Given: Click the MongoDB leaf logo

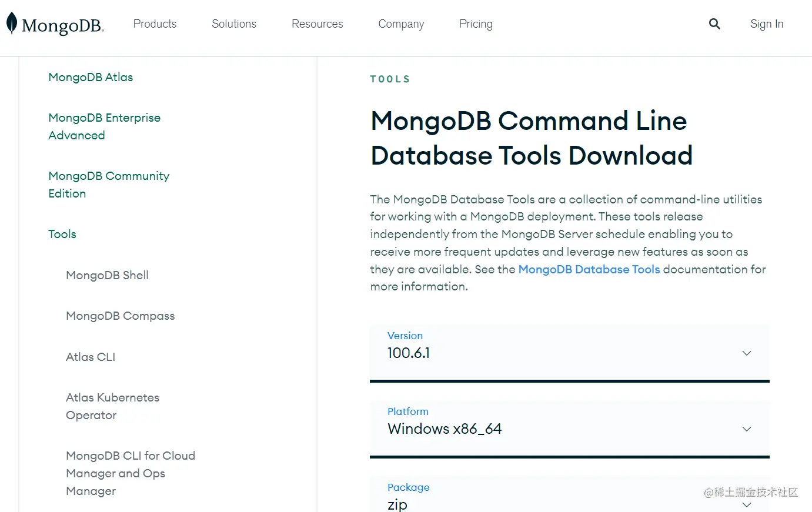Looking at the screenshot, I should (x=55, y=24).
